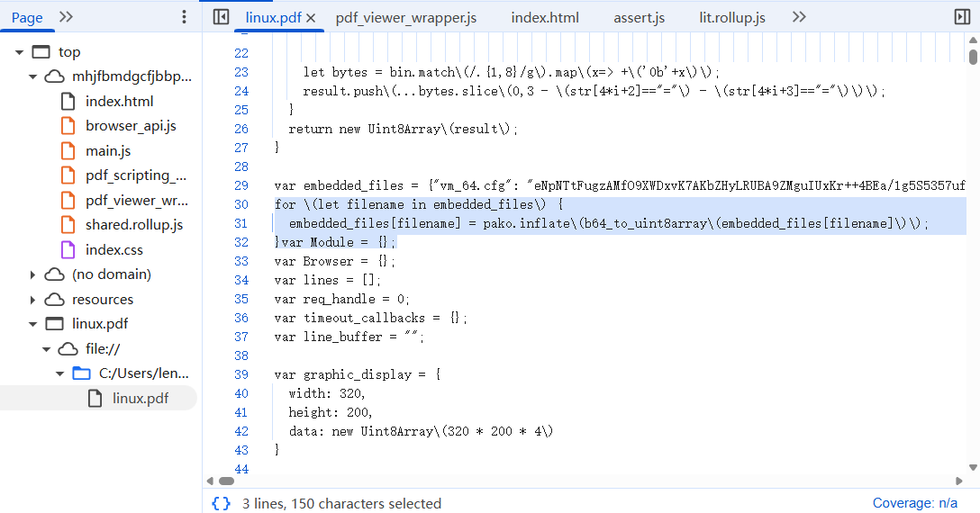Hide the navigator sidebar panel
This screenshot has width=980, height=513.
point(221,17)
